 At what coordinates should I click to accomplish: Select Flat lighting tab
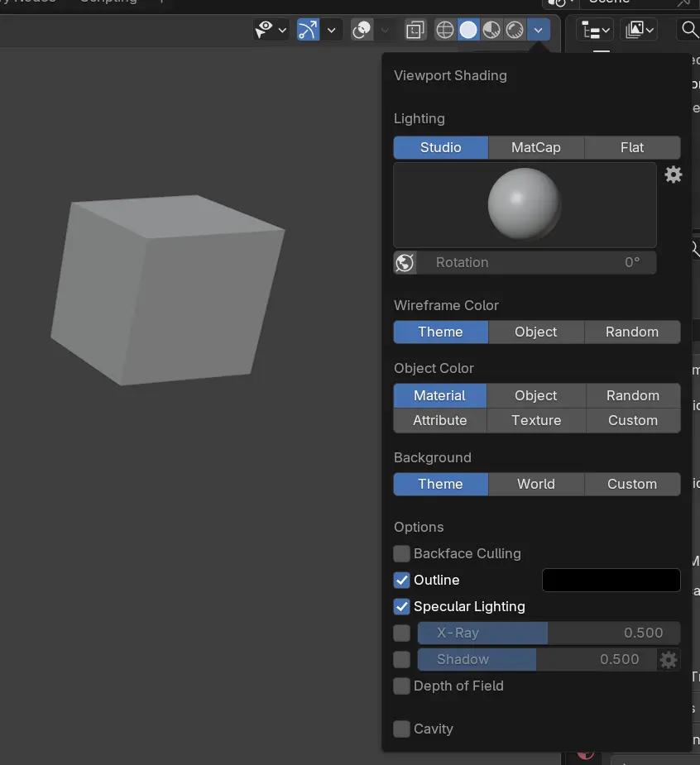pos(632,147)
